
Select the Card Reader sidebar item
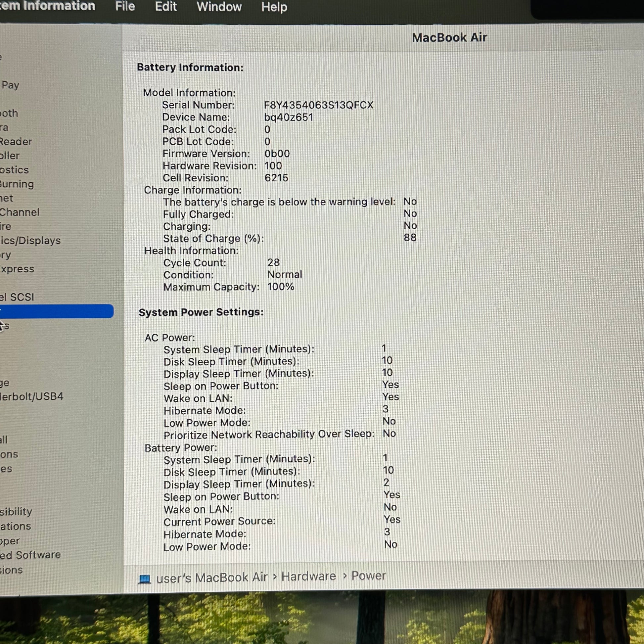[x=16, y=141]
